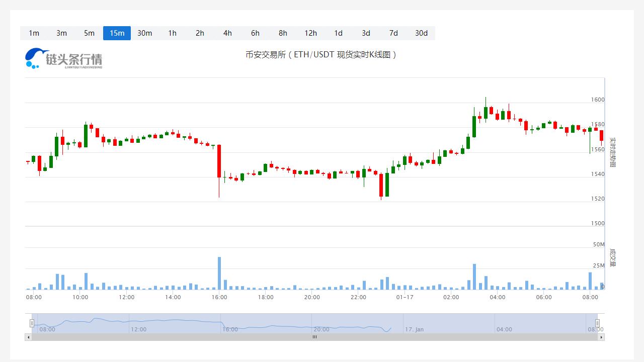Click the 25M volume axis label
Image resolution: width=644 pixels, height=362 pixels.
[599, 265]
